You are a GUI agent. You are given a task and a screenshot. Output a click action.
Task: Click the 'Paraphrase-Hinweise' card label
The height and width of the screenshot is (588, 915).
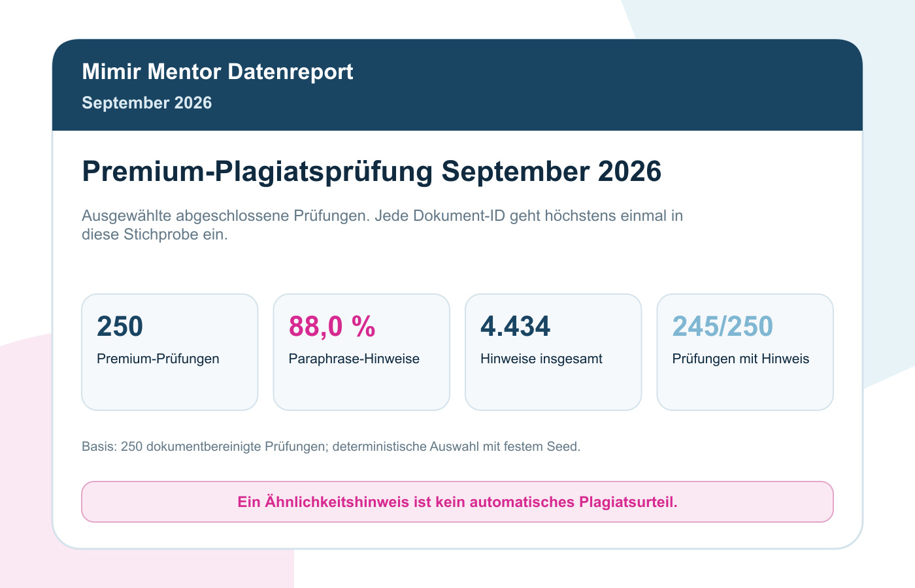pyautogui.click(x=354, y=359)
